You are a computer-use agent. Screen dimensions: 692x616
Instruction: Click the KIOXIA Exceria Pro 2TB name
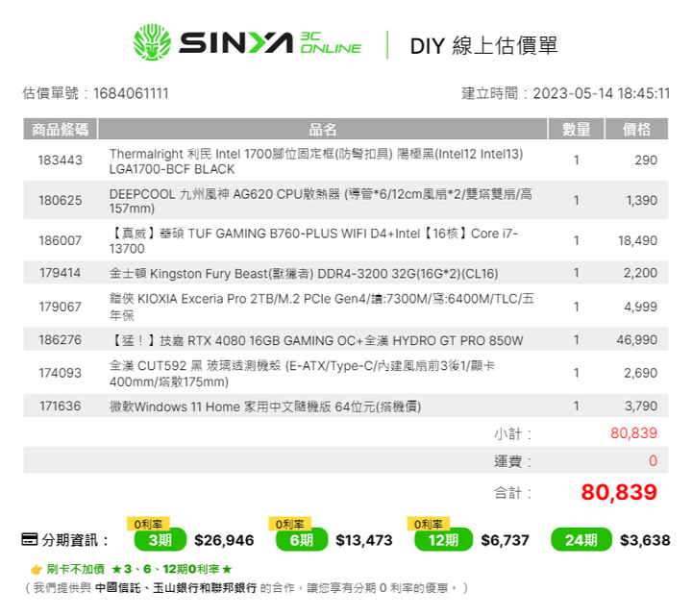322,307
